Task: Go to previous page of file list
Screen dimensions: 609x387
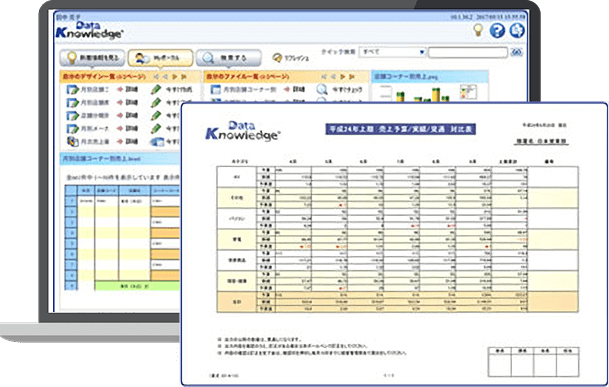Action: (333, 77)
